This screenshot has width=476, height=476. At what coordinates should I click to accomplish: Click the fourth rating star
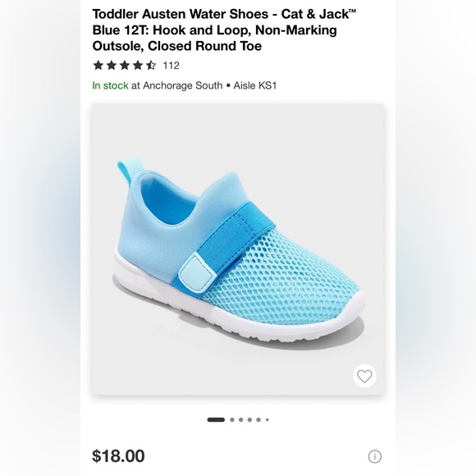click(138, 66)
